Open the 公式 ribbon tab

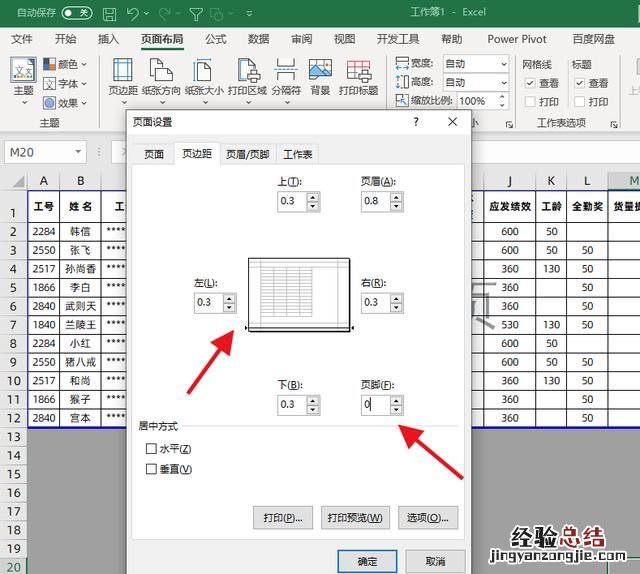[x=215, y=39]
